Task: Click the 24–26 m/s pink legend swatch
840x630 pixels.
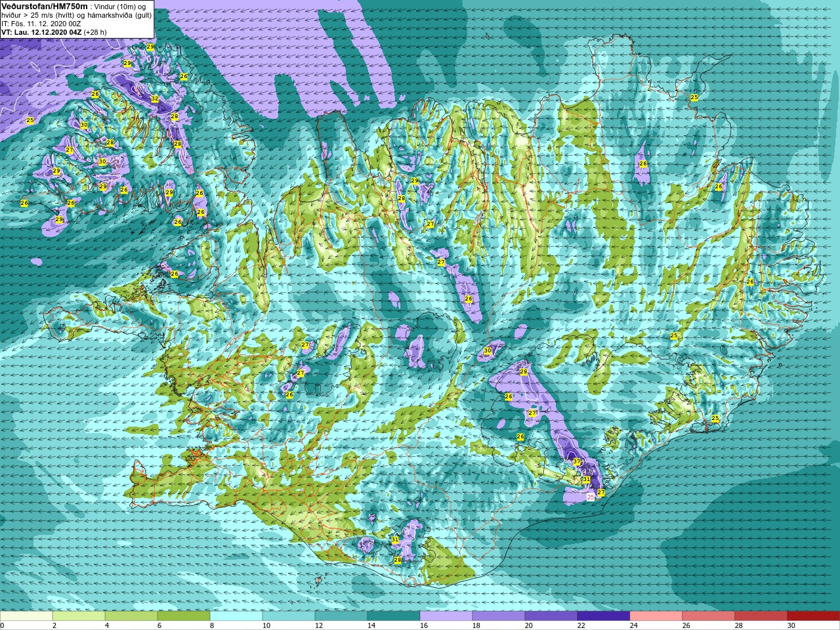Action: [x=656, y=616]
